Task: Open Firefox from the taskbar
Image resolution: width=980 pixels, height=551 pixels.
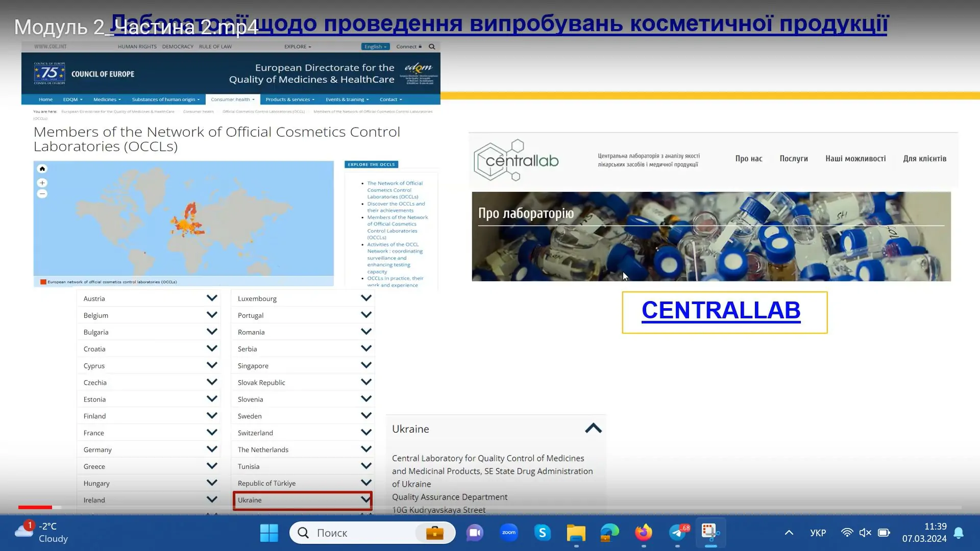Action: (x=643, y=533)
